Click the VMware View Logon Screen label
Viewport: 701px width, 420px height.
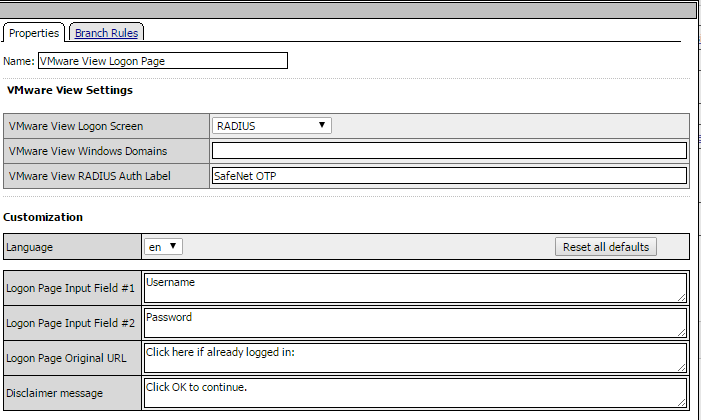tap(76, 126)
